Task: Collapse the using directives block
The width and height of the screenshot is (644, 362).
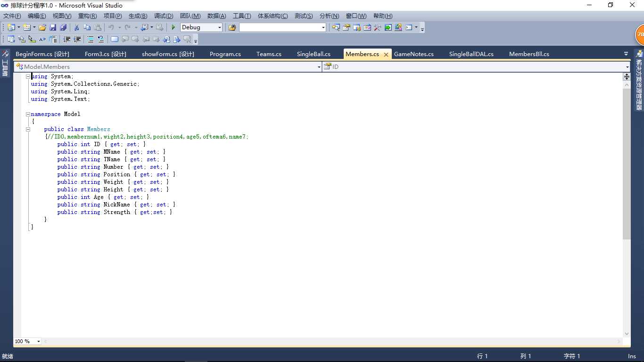Action: (28, 76)
